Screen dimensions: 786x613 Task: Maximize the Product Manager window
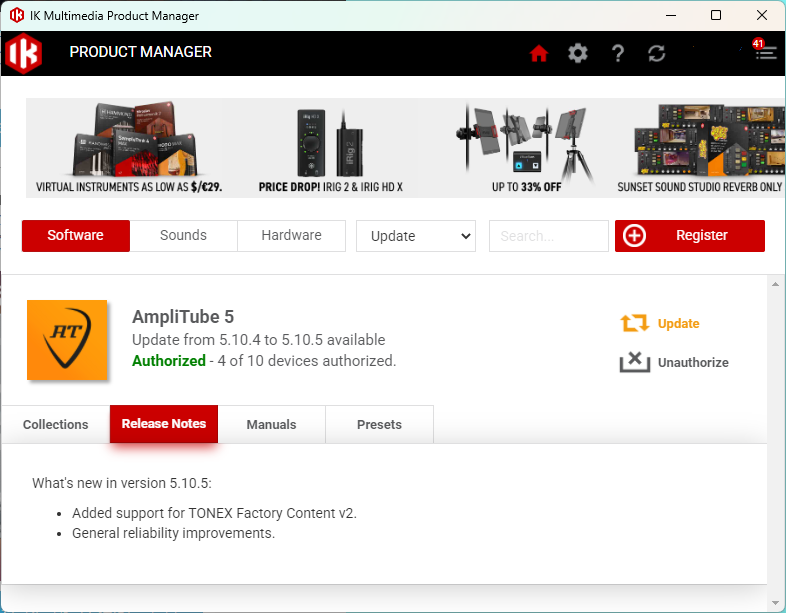[x=716, y=16]
